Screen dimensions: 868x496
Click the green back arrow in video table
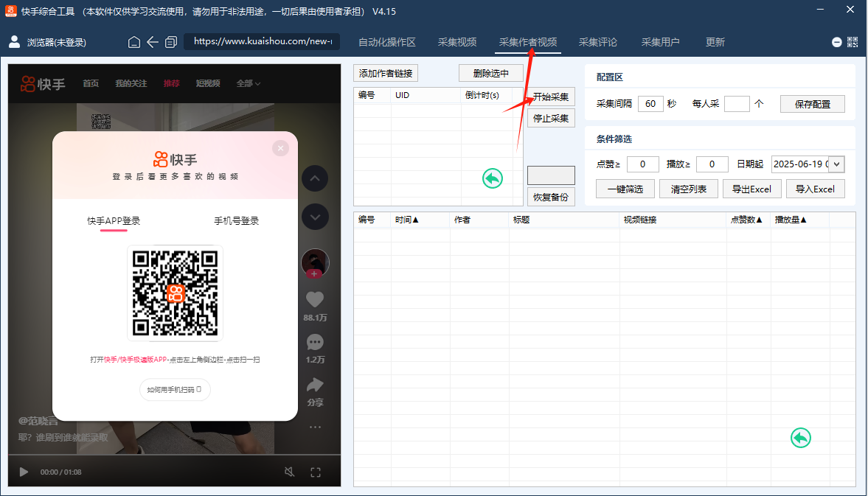pos(800,438)
